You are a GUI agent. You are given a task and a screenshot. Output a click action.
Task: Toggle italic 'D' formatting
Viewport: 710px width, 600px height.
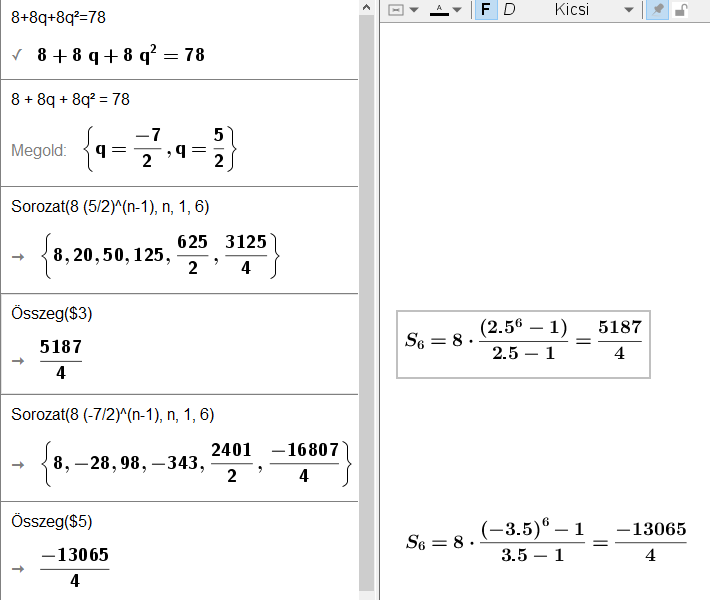(x=509, y=10)
